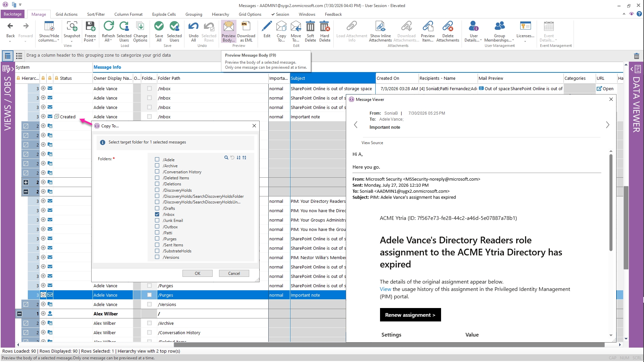Switch to the Grid Actions tab
The height and width of the screenshot is (362, 644).
pyautogui.click(x=66, y=14)
